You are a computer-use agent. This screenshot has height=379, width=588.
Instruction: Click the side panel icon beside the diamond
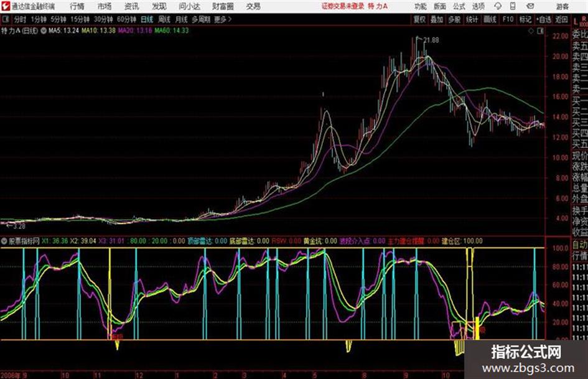540,31
